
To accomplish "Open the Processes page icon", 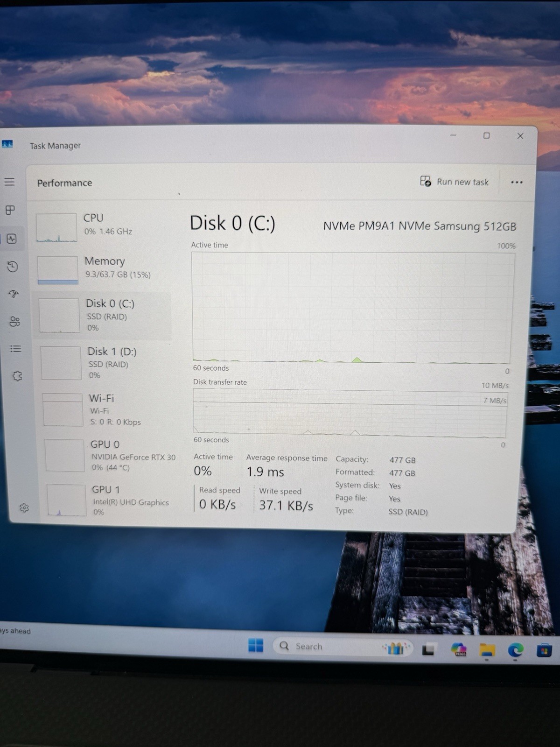I will click(x=10, y=210).
